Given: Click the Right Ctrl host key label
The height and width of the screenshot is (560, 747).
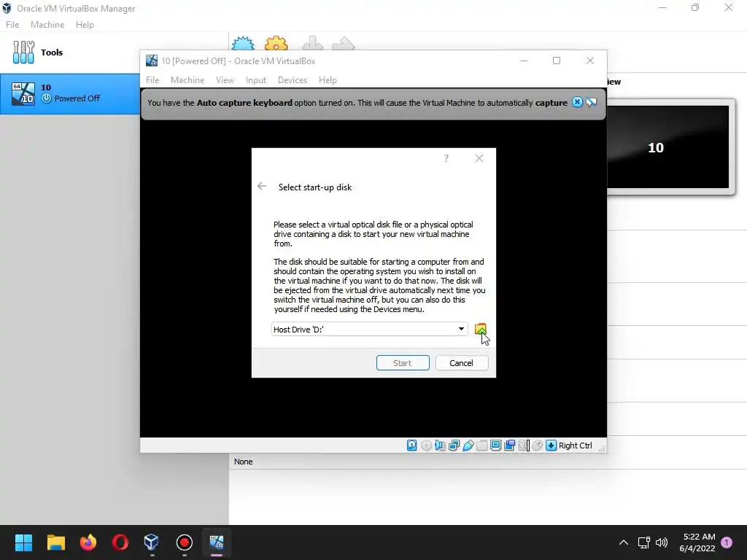Looking at the screenshot, I should 575,446.
